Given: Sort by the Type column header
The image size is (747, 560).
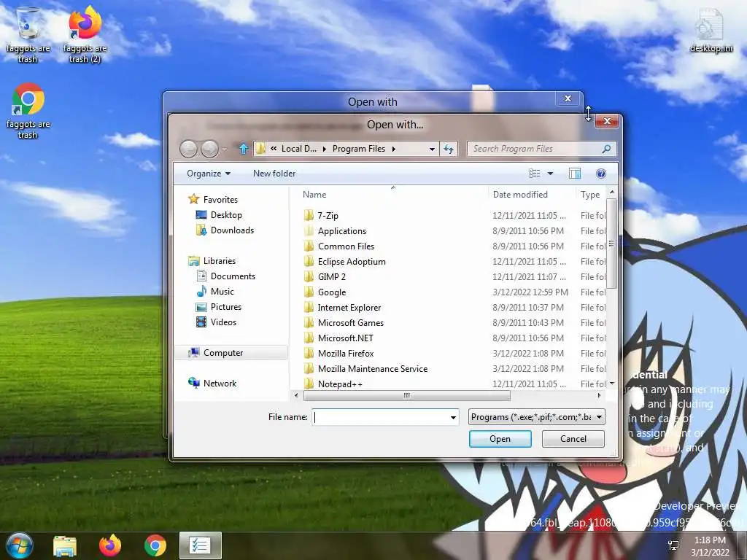Looking at the screenshot, I should coord(591,194).
